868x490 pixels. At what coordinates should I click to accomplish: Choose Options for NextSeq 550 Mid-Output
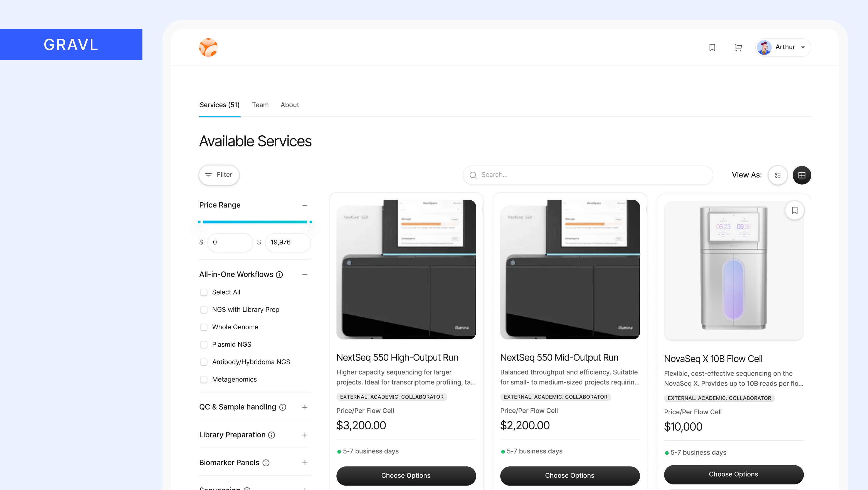570,476
